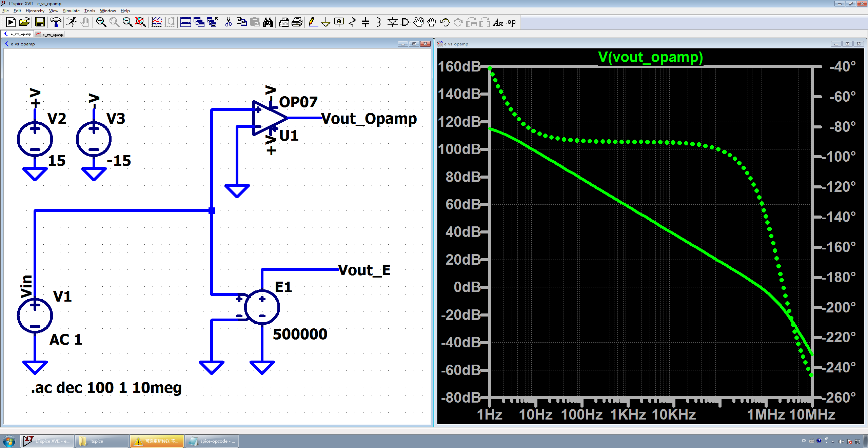
Task: Open the Hierarchy menu
Action: 35,11
